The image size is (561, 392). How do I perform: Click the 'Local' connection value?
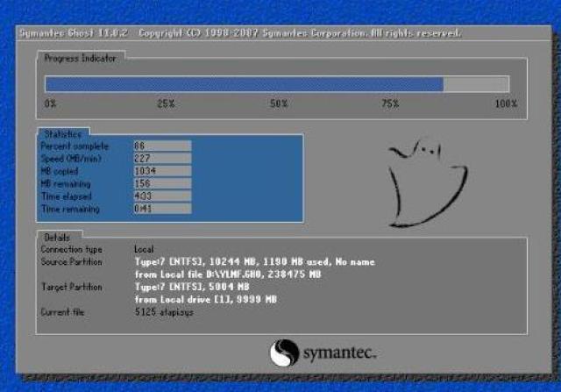point(144,249)
